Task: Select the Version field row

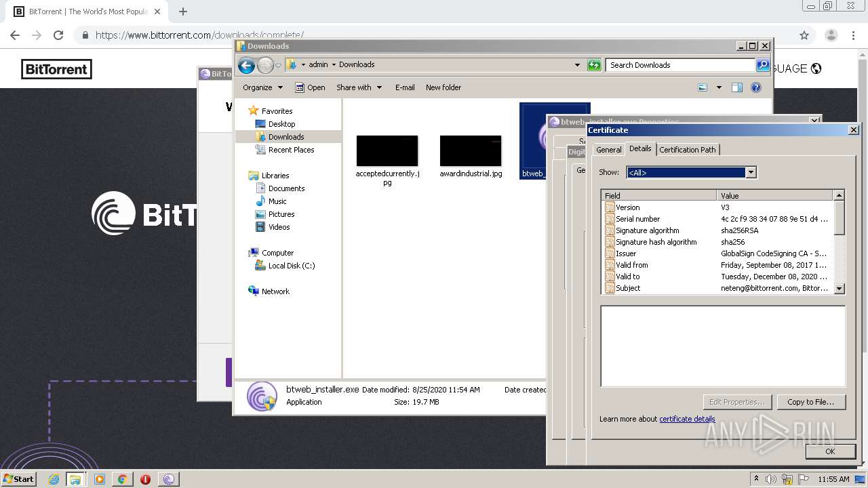Action: tap(717, 207)
